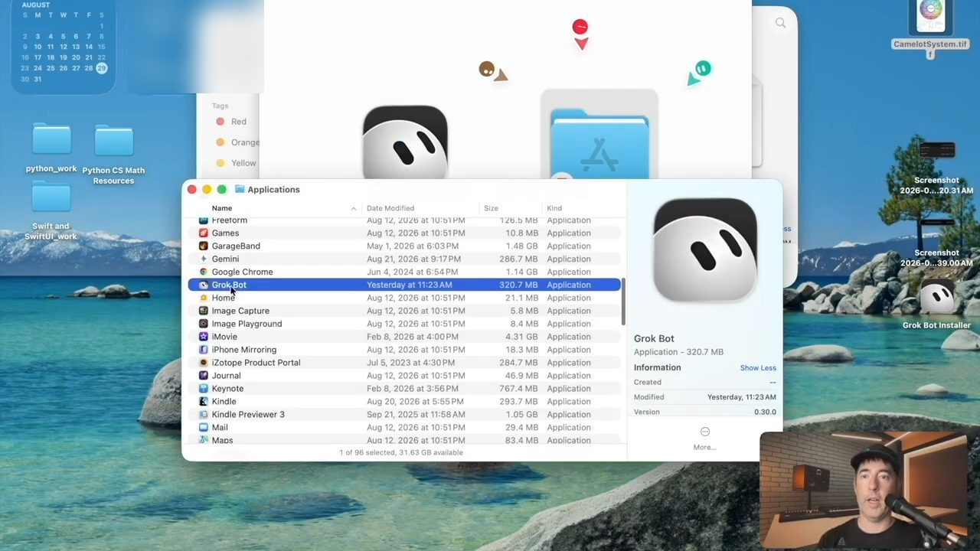Click the More ellipsis icon in preview

tap(705, 432)
